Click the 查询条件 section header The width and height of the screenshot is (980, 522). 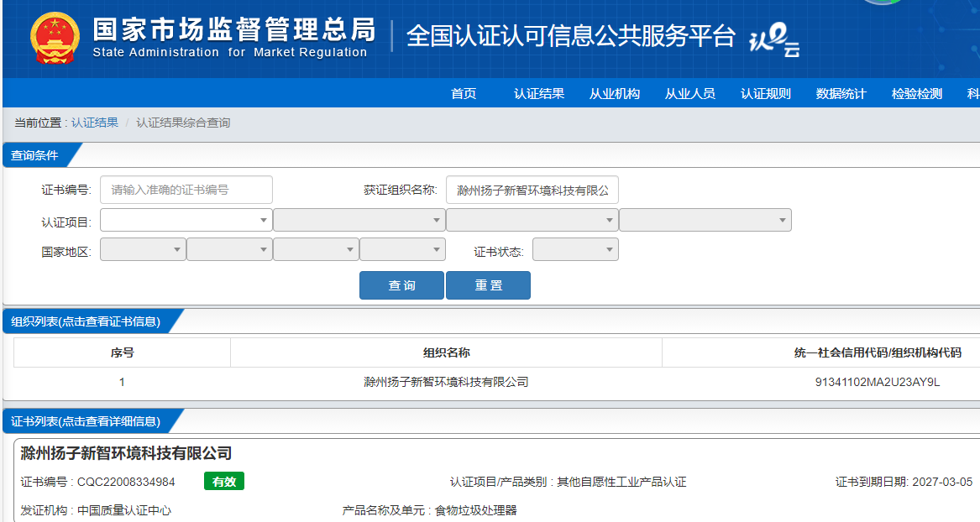(35, 155)
